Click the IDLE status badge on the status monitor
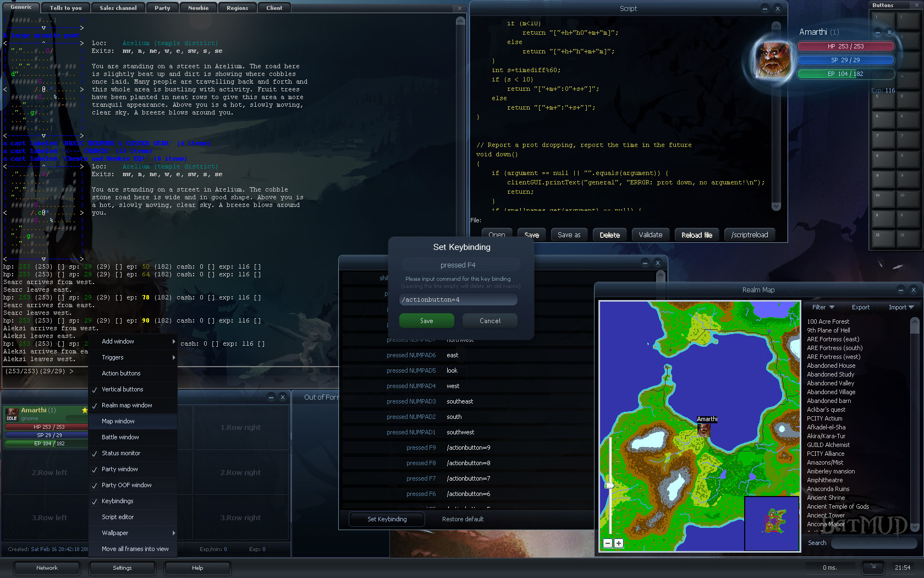Viewport: 924px width, 578px height. coord(12,418)
